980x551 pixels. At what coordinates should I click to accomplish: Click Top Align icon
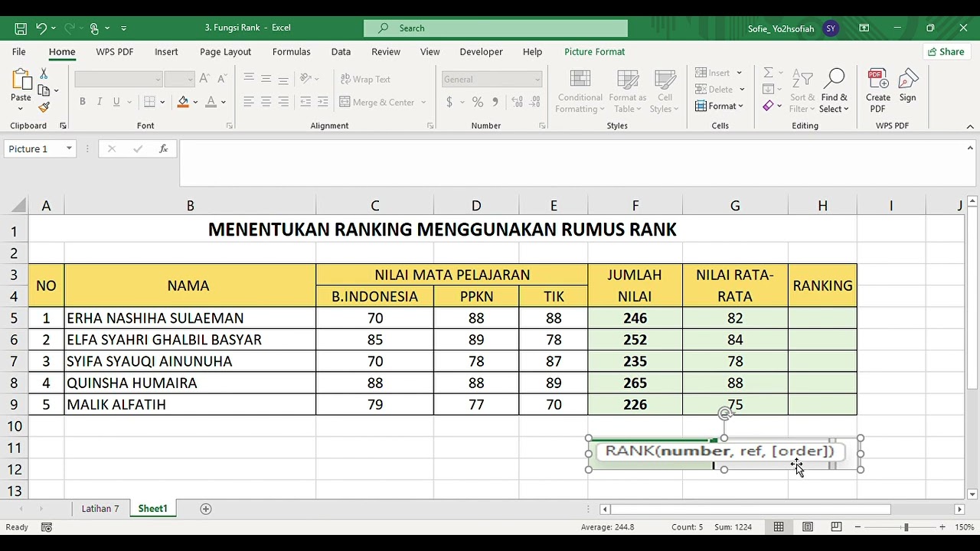tap(249, 79)
